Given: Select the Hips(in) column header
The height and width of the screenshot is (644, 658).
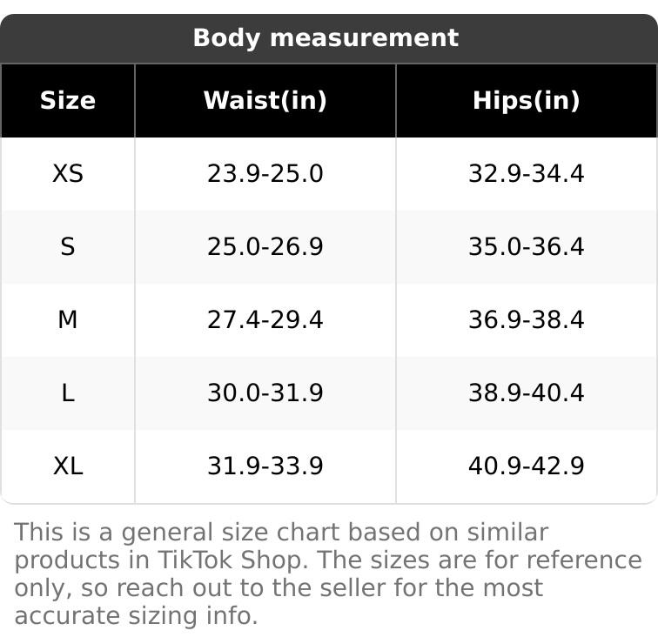Looking at the screenshot, I should [527, 101].
